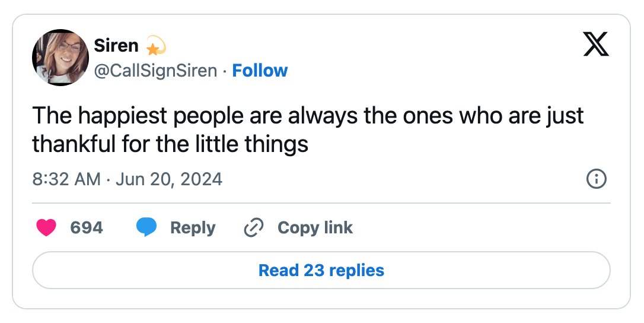Click the 8:32 AM time text
This screenshot has height=323, width=644.
tap(66, 179)
